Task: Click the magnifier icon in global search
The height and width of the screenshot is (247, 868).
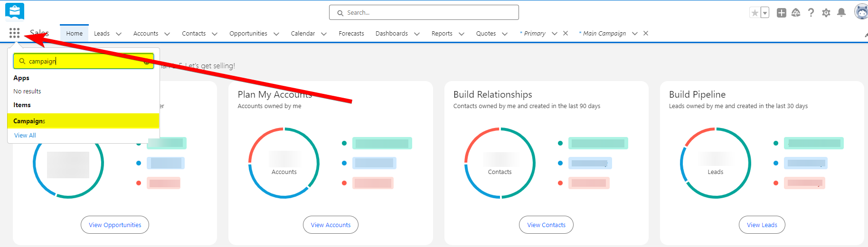Action: point(340,13)
